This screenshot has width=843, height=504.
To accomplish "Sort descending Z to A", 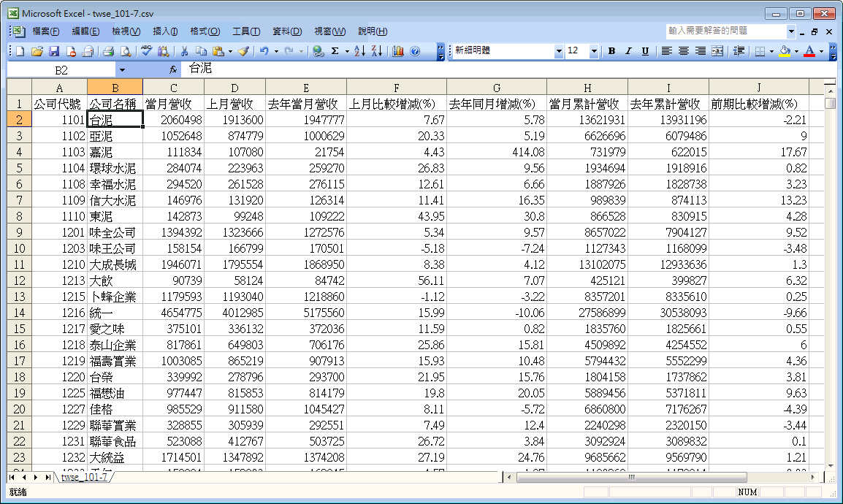I will (x=377, y=51).
